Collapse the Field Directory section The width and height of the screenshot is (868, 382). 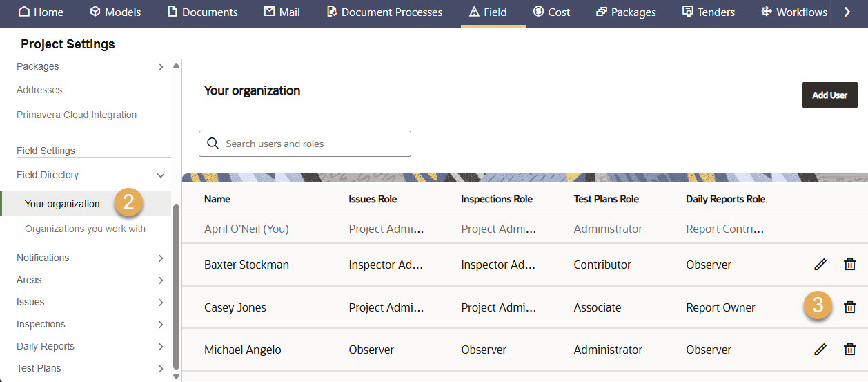tap(161, 175)
